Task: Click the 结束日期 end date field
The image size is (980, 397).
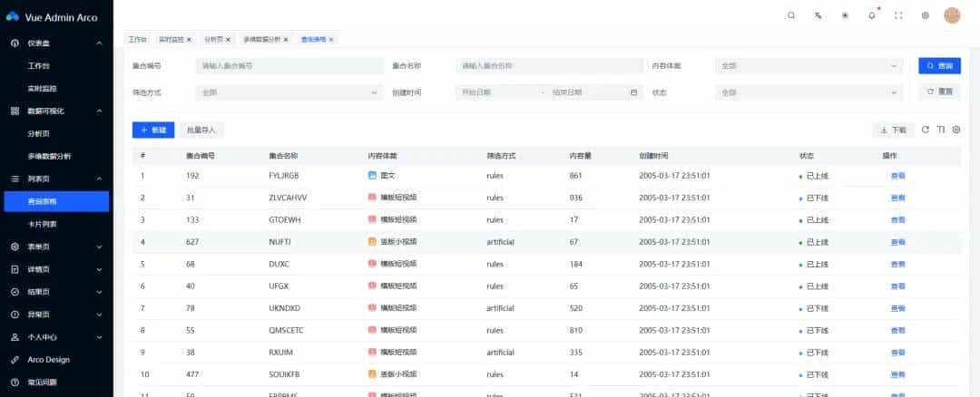Action: point(586,92)
